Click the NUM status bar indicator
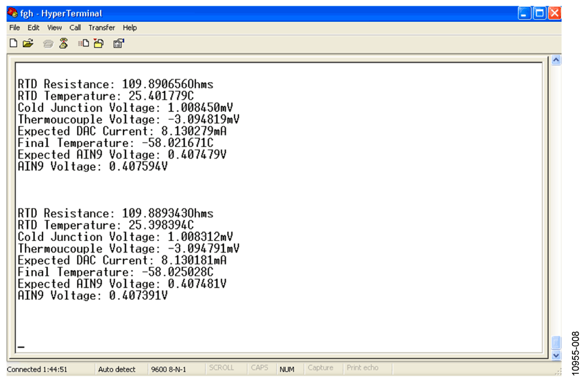The height and width of the screenshot is (382, 588). pyautogui.click(x=287, y=369)
